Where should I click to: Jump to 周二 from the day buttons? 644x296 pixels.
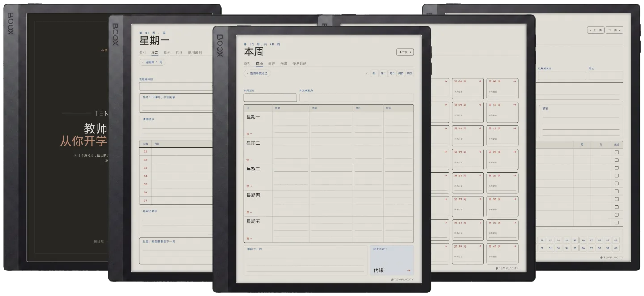(383, 73)
